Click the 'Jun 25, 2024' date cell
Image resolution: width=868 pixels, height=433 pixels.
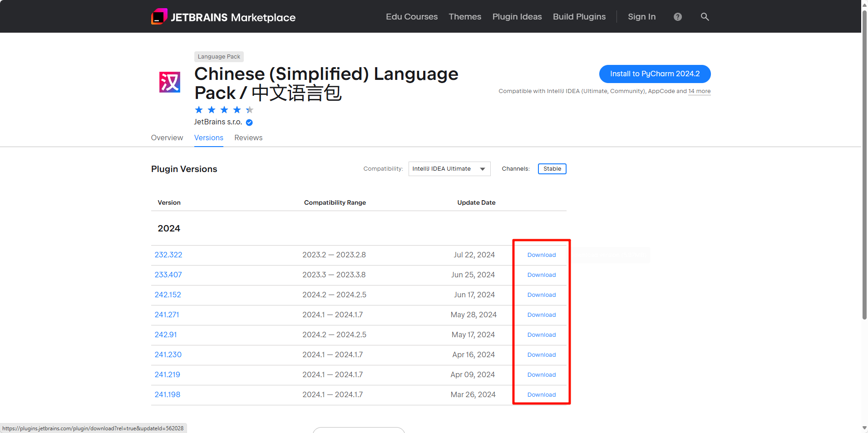473,275
